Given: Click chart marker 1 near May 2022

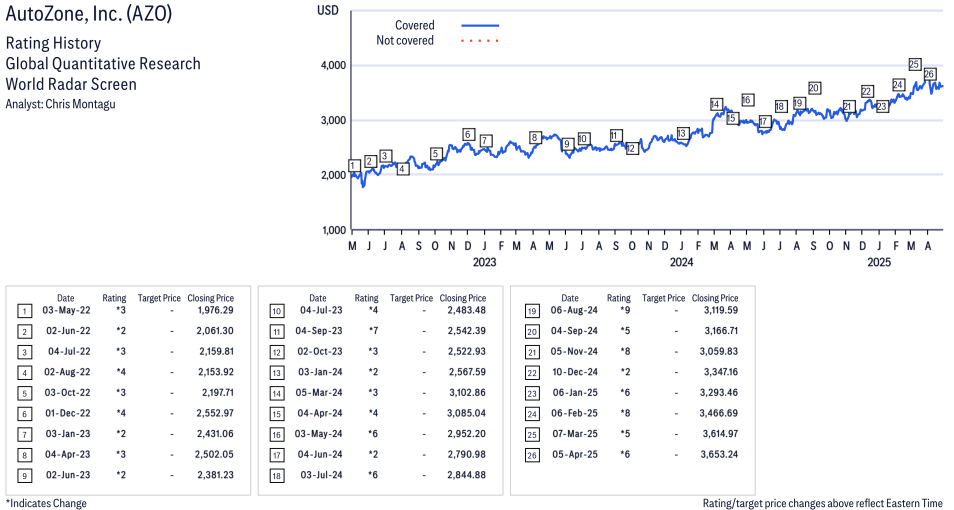Looking at the screenshot, I should point(354,166).
